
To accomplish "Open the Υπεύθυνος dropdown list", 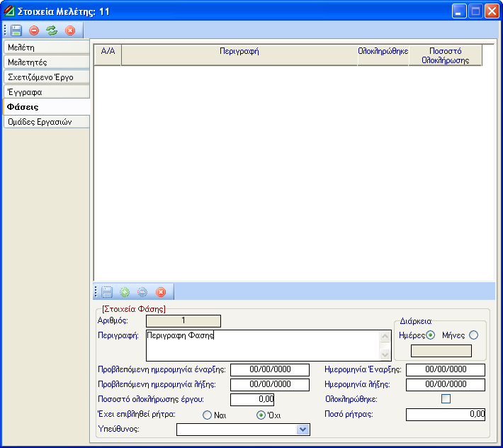I will point(303,430).
